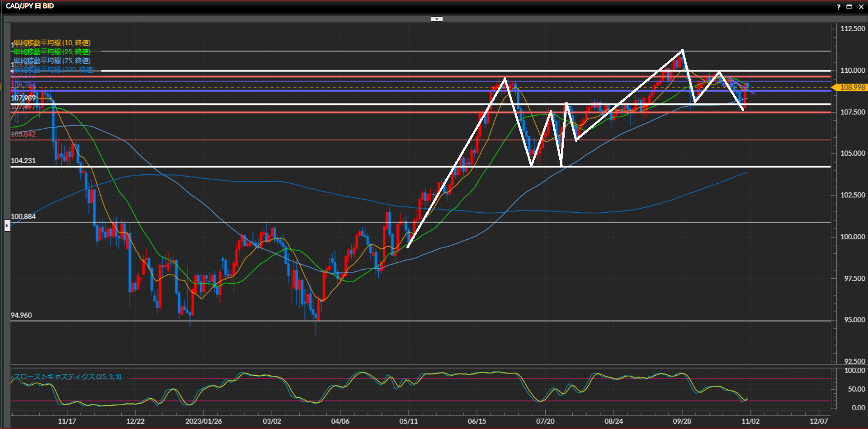This screenshot has height=429, width=868.
Task: Click the current price tag 108.998
Action: click(x=852, y=87)
